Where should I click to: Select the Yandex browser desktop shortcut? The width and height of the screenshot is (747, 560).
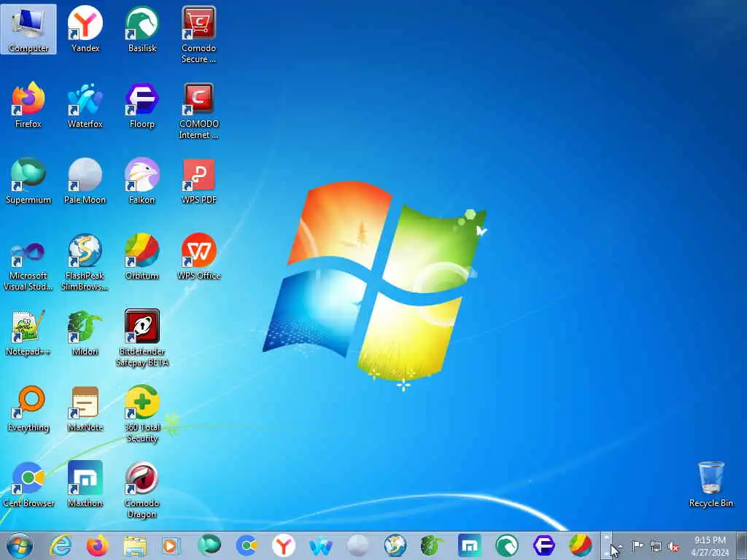coord(85,29)
